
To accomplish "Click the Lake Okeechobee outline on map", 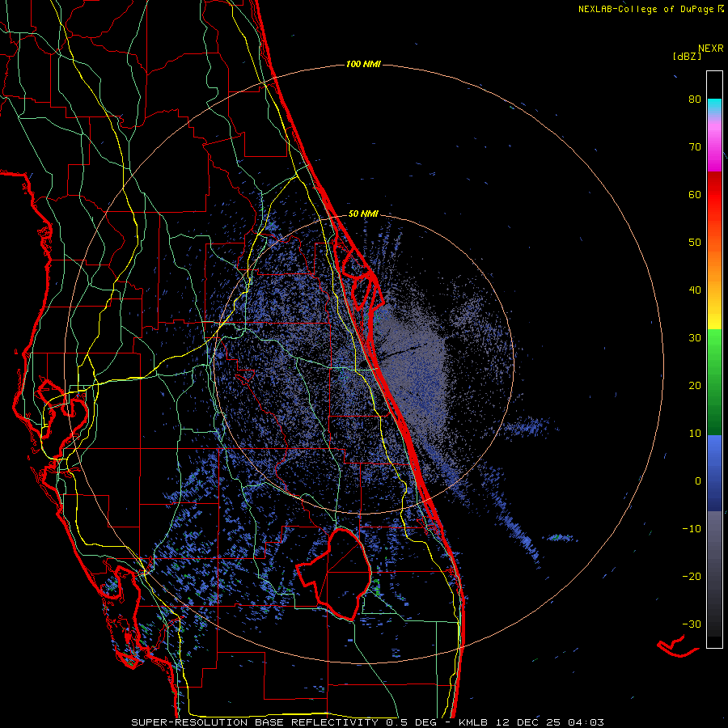I will (x=333, y=574).
